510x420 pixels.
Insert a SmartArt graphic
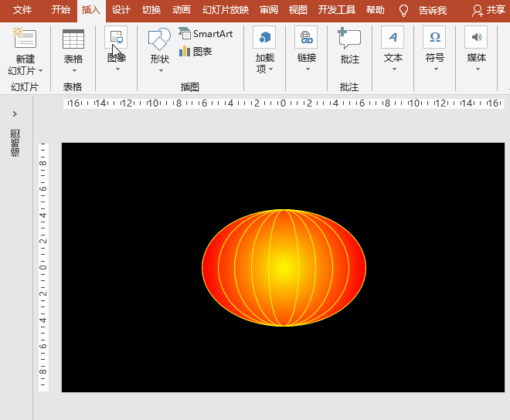click(x=206, y=33)
